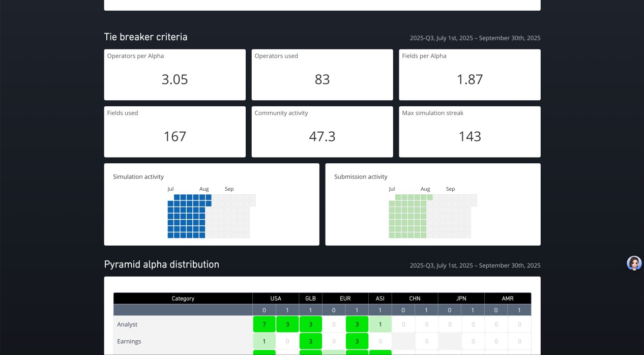
Task: Click the JPN region column header
Action: point(461,299)
